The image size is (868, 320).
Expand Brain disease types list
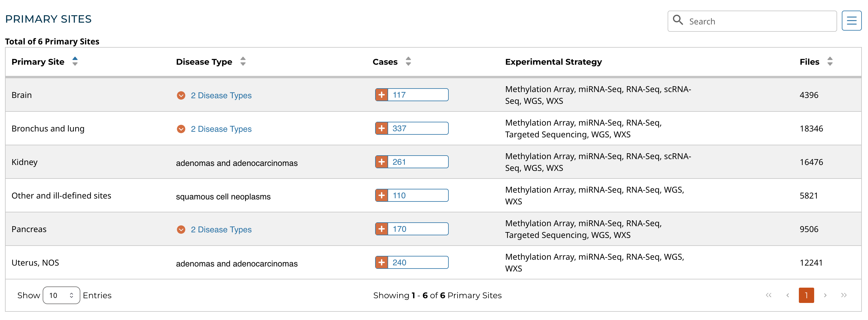181,95
